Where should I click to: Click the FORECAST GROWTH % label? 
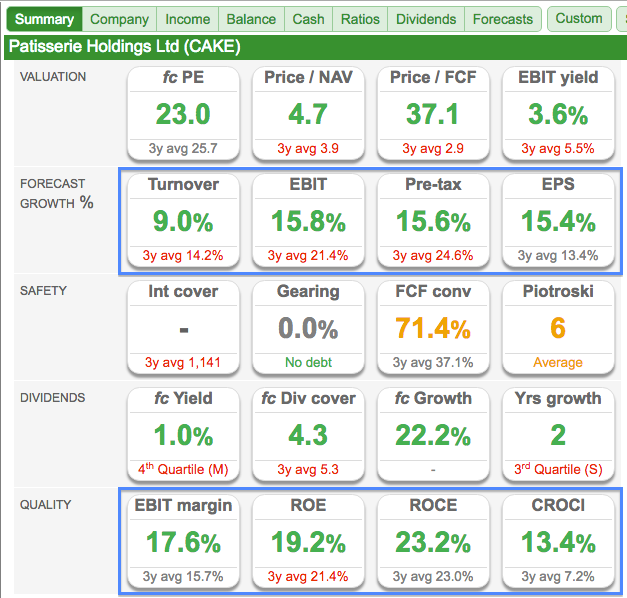pyautogui.click(x=56, y=194)
